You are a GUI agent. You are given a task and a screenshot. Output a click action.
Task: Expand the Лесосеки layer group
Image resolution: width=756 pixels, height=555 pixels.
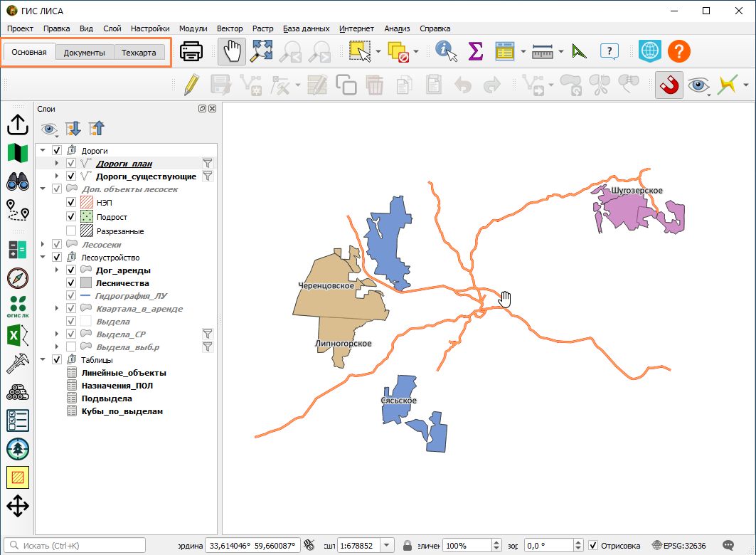(x=43, y=245)
